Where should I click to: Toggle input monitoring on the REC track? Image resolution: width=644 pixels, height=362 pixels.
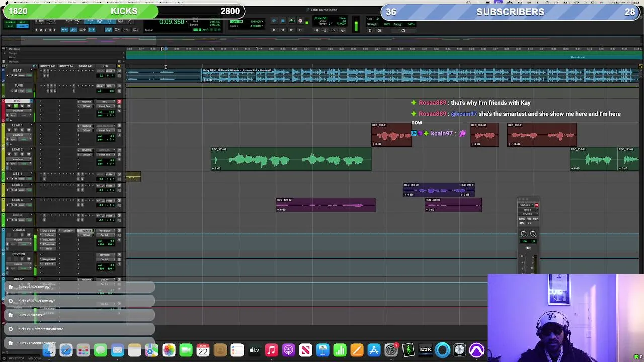(x=16, y=106)
